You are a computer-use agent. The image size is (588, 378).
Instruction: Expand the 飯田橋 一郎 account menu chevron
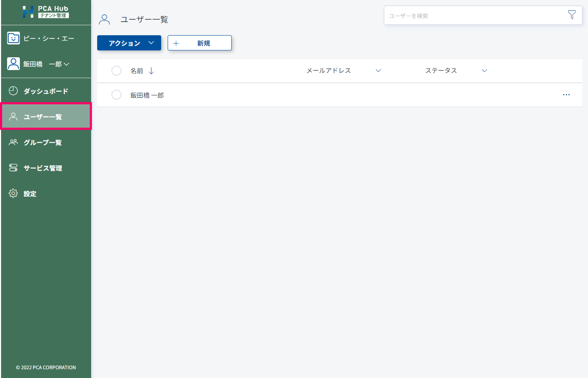tap(67, 64)
